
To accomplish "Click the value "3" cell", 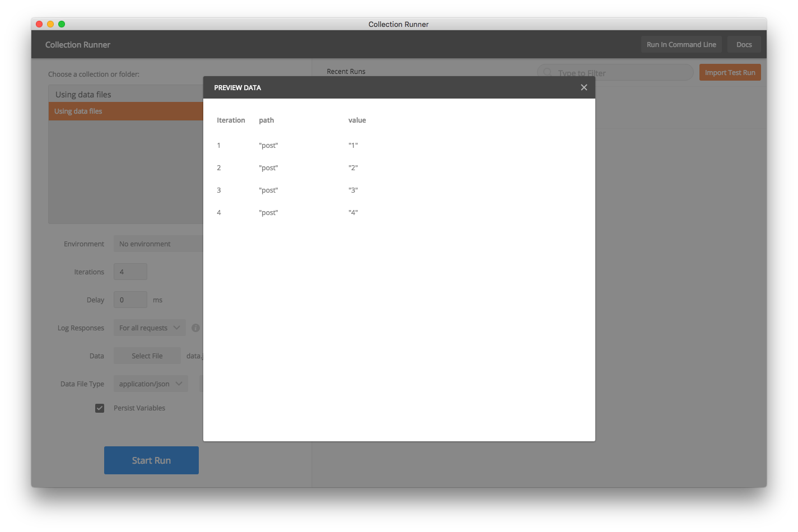I will 353,190.
